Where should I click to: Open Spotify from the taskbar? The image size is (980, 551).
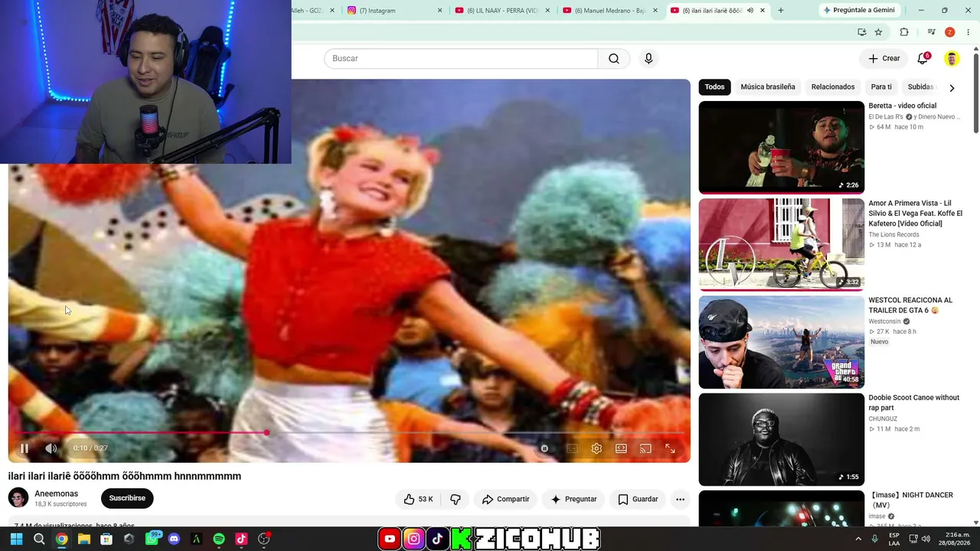(219, 539)
